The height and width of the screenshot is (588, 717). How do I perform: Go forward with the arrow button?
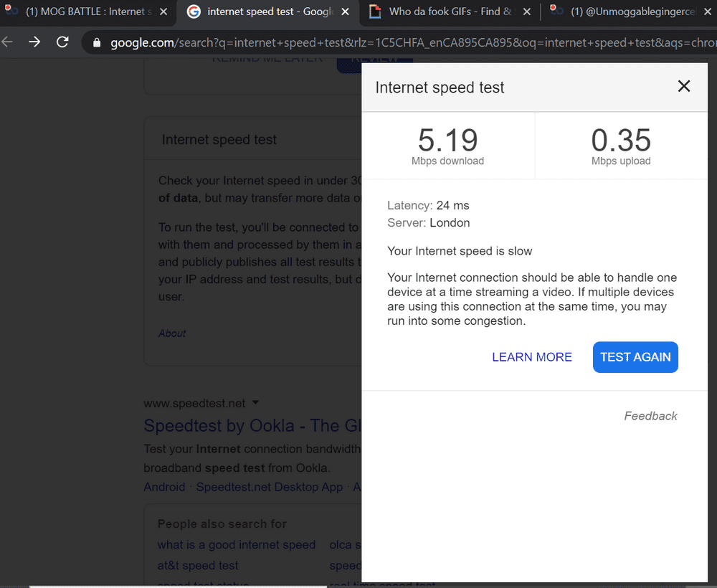coord(34,42)
